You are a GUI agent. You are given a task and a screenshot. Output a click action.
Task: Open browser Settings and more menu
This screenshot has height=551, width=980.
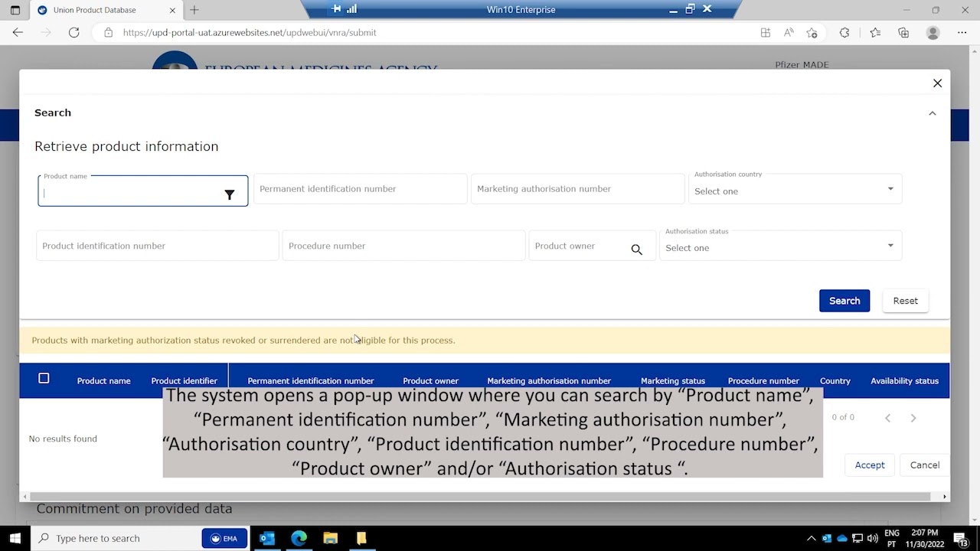pos(962,32)
